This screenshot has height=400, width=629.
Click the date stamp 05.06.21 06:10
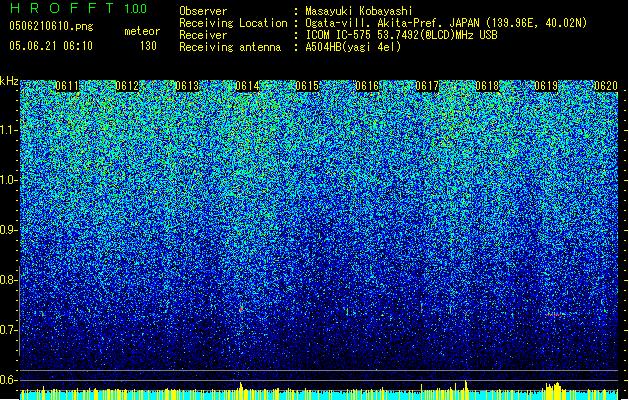pyautogui.click(x=51, y=46)
